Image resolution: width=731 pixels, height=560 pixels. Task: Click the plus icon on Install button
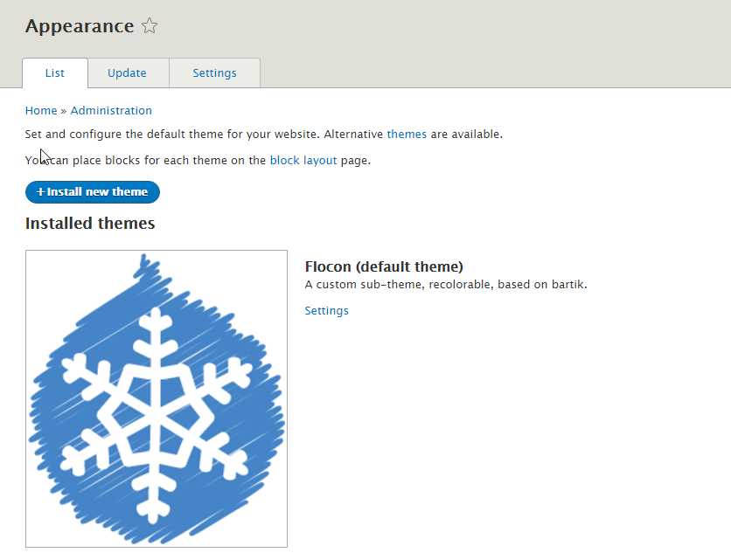coord(40,191)
